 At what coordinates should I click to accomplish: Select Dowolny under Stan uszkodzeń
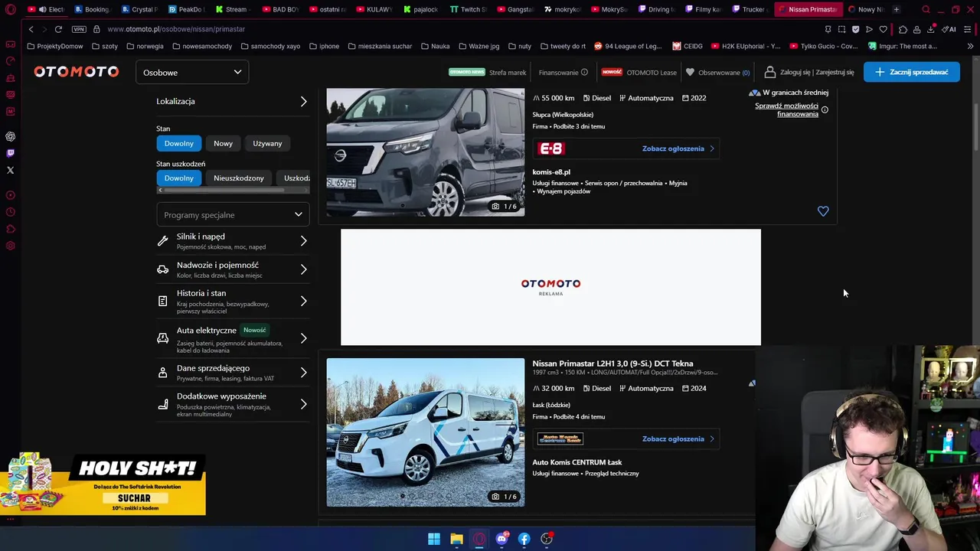coord(179,178)
